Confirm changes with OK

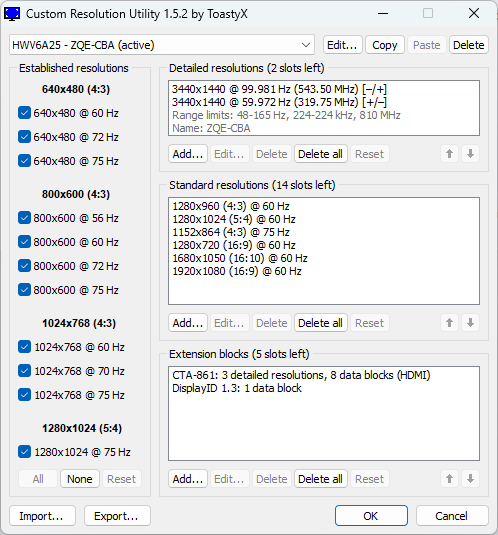[371, 516]
